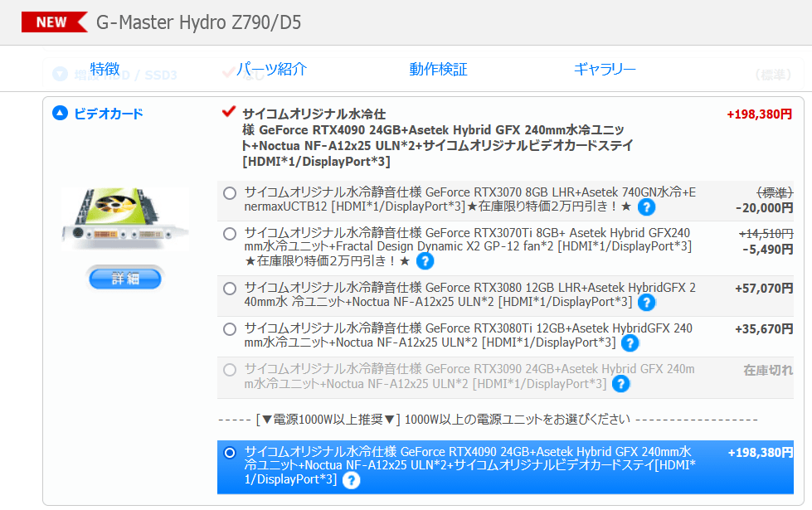Viewport: 812px width, 510px height.
Task: Open help for the RTX3090 24GB option
Action: (620, 384)
